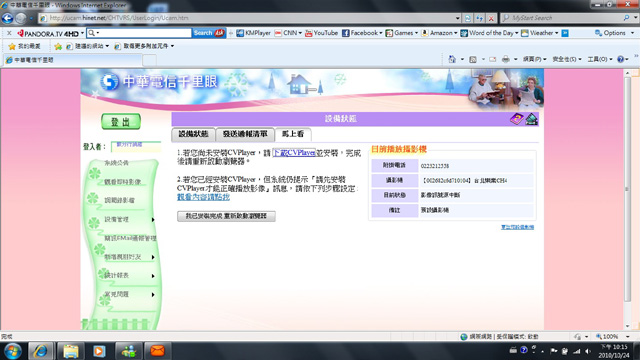The image size is (640, 360).
Task: Expand the 統計報表 sidebar submenu arrow
Action: (153, 276)
